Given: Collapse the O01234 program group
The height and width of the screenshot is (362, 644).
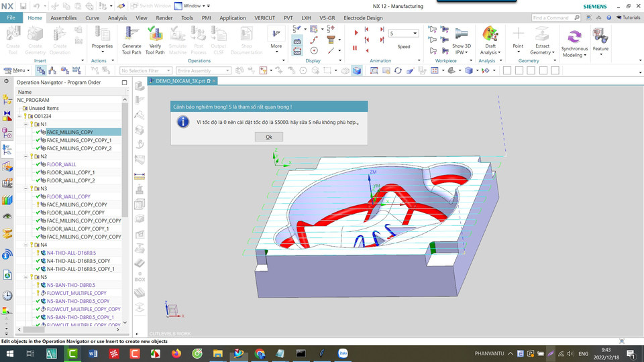Looking at the screenshot, I should (x=19, y=116).
